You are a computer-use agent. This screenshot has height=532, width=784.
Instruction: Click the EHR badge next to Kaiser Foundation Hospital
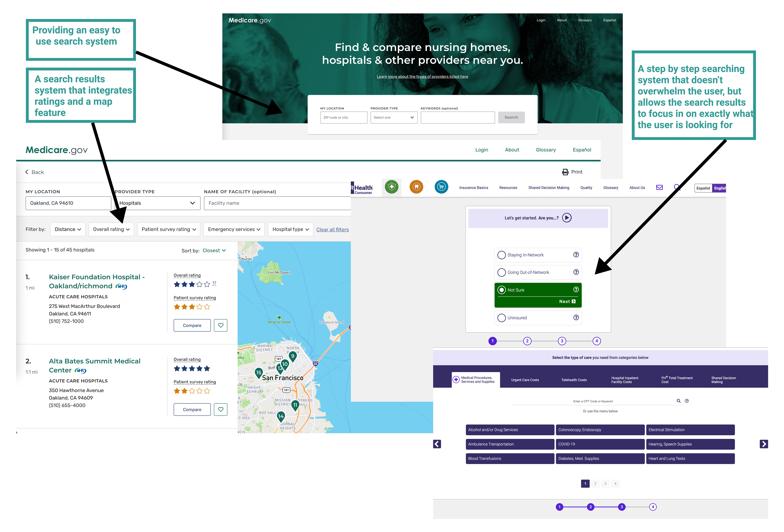[121, 287]
